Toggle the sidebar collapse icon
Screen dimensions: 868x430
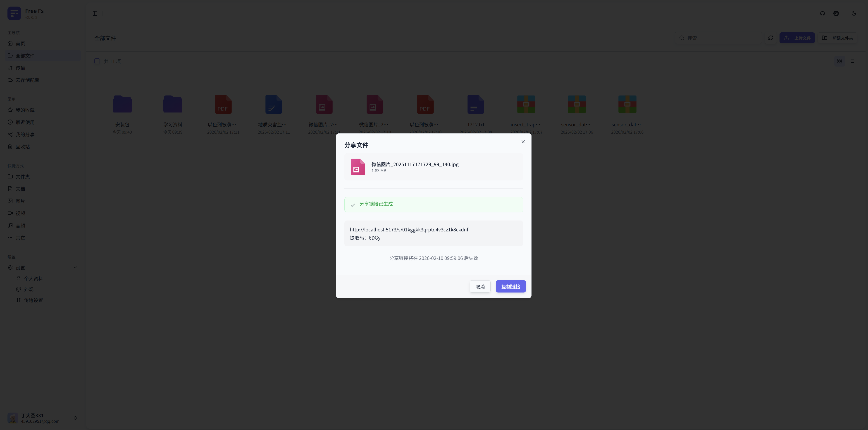pos(95,14)
